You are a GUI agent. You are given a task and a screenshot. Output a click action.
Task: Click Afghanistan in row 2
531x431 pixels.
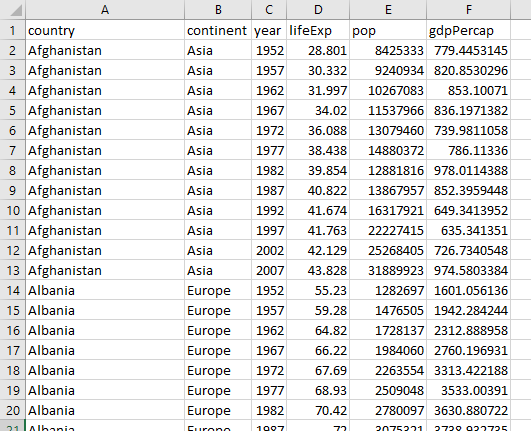tap(105, 50)
